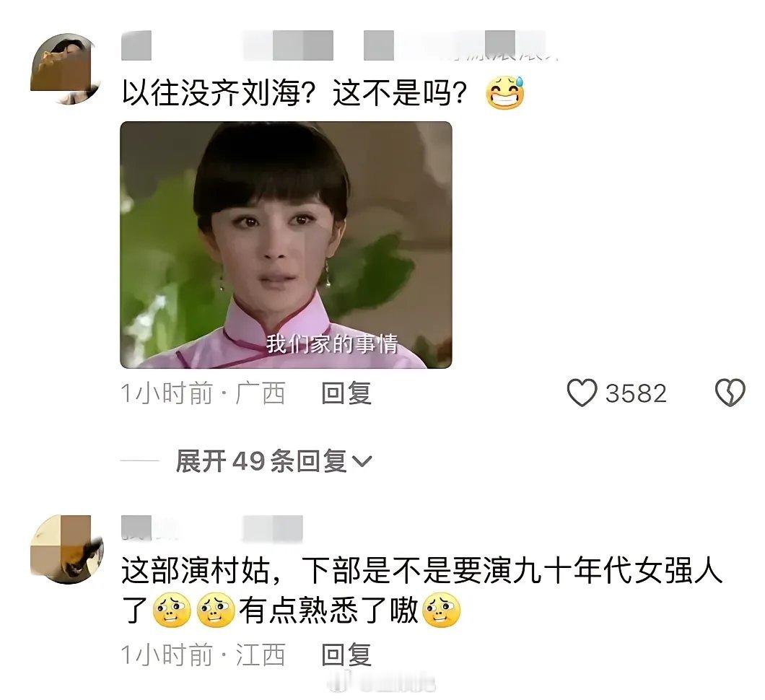Tap the broken-heart dislike icon
765x700 pixels.
point(730,393)
